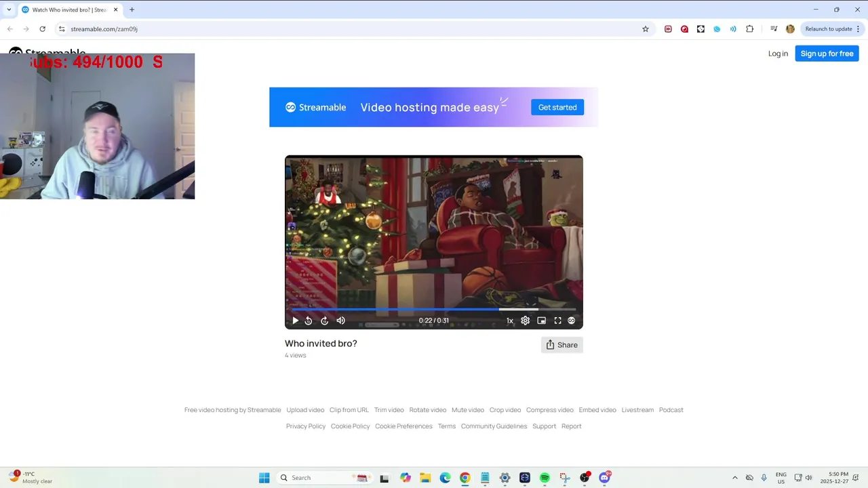
Task: Open Snipping Tool from taskbar
Action: pos(564,478)
